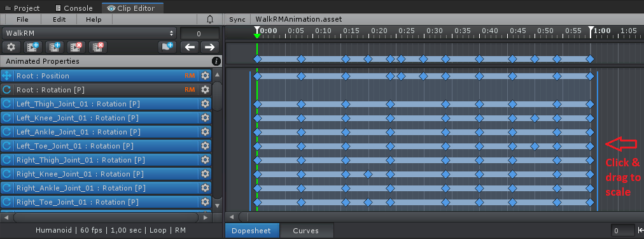Click the jump-to-start icon at bottom right
Viewport: 644px width, 239px height.
click(641, 231)
